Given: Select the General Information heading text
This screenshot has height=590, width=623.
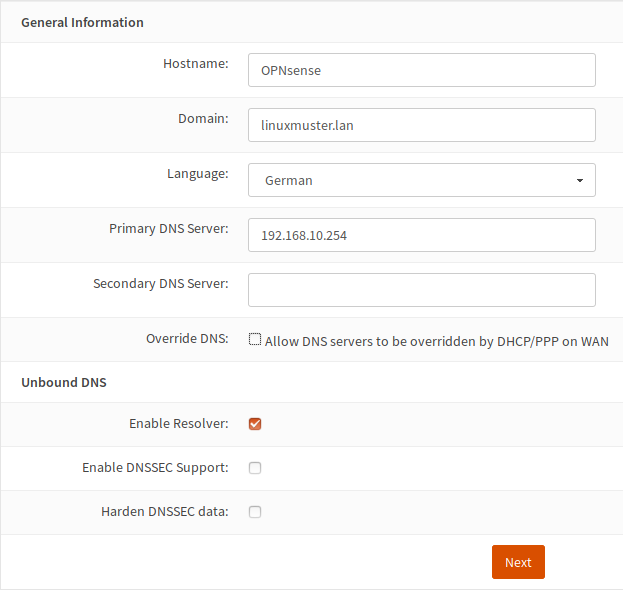Looking at the screenshot, I should coord(82,23).
